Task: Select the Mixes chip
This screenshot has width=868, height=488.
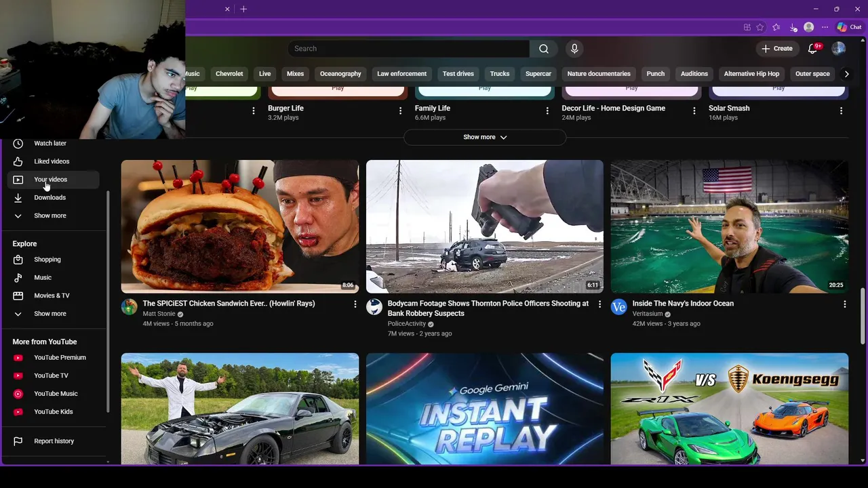Action: point(295,74)
